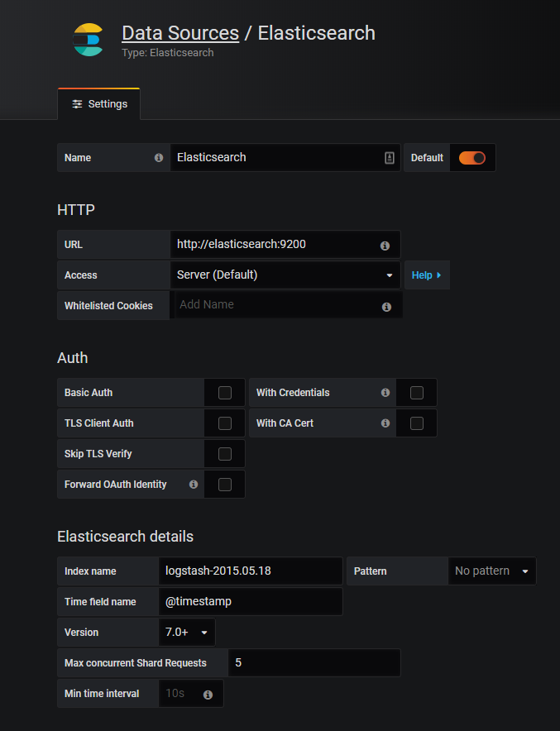Open the Data Sources breadcrumb link
The height and width of the screenshot is (731, 560).
pos(179,33)
